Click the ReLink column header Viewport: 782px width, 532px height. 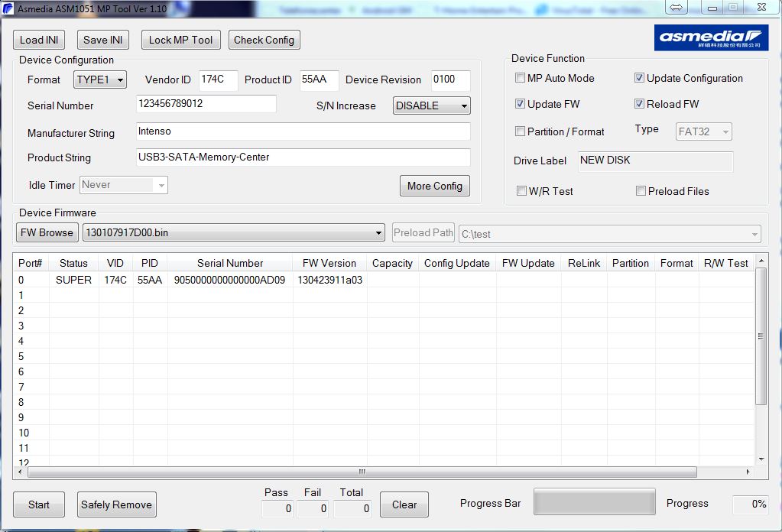click(x=584, y=263)
